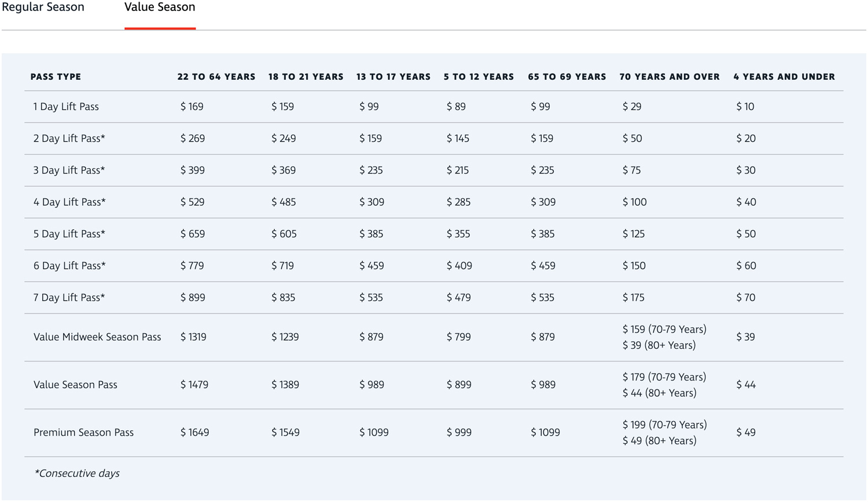Click the Value Midweek Season Pass label
The image size is (868, 502).
tap(97, 337)
